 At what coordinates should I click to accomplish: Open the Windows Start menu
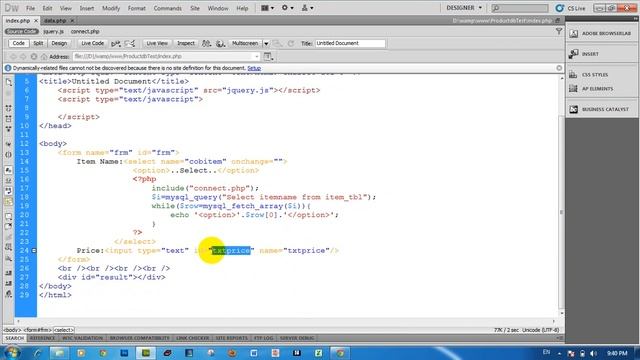coord(11,353)
